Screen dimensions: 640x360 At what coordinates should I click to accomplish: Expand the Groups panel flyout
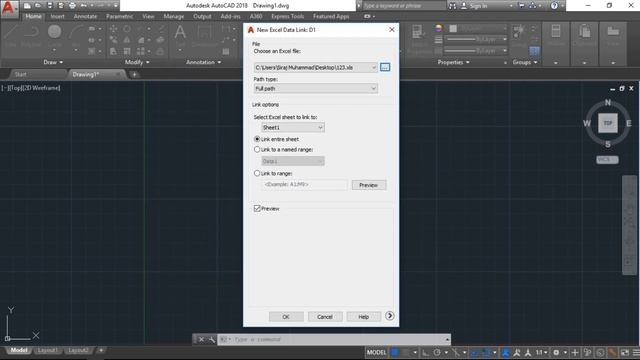pos(525,62)
